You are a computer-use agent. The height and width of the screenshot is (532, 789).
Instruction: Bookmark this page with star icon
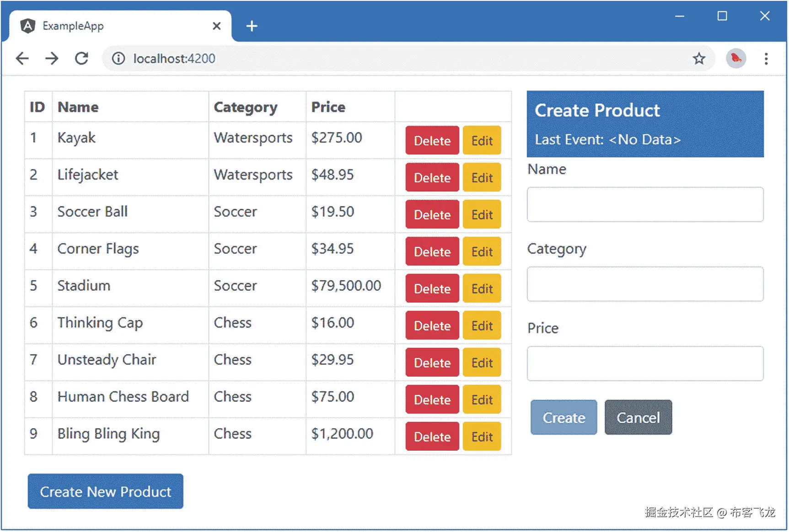coord(698,59)
